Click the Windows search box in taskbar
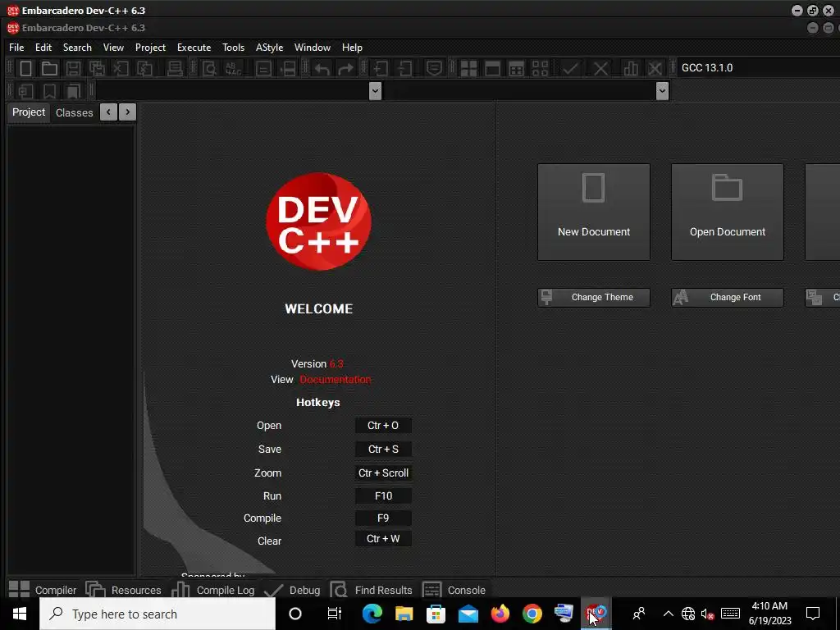 [157, 614]
